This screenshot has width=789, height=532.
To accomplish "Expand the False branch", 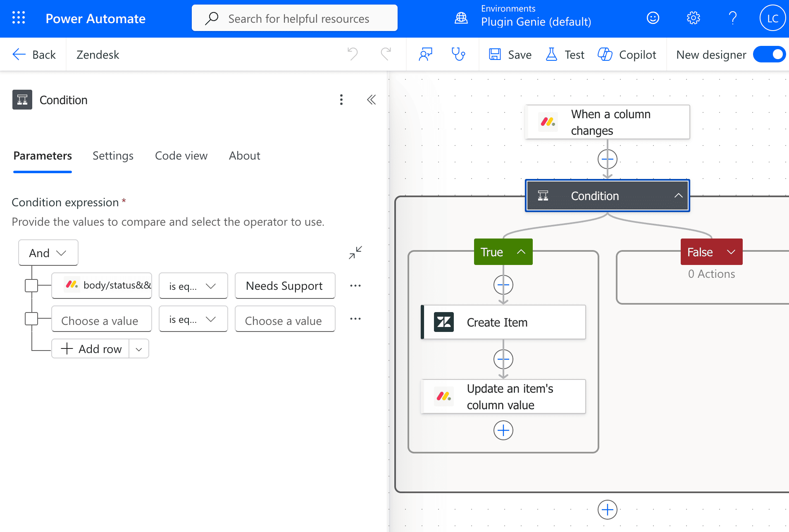I will 731,252.
